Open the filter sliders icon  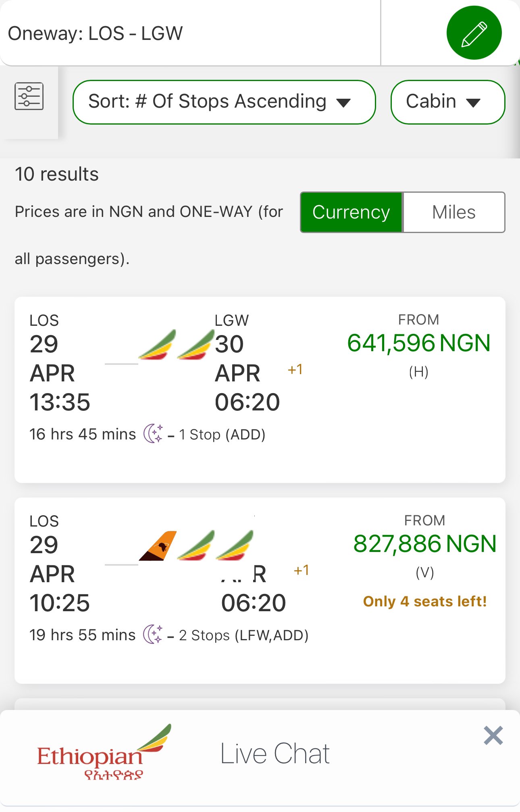tap(29, 96)
